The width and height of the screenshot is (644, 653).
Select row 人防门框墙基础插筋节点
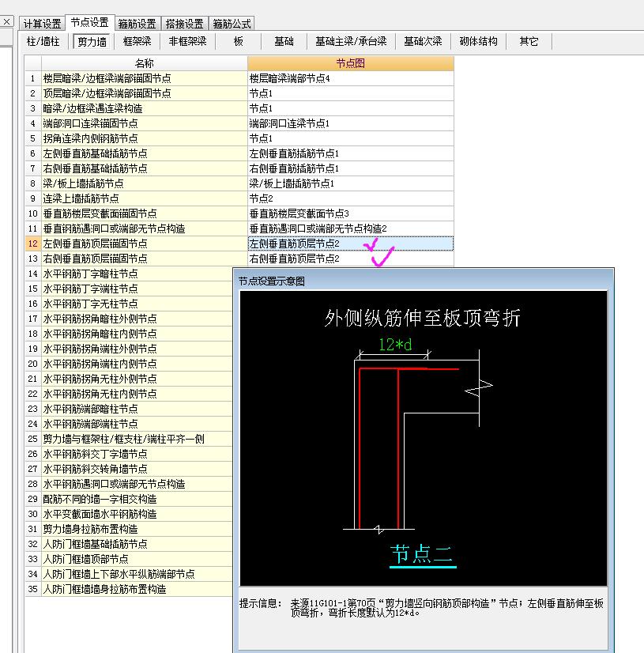tap(137, 544)
